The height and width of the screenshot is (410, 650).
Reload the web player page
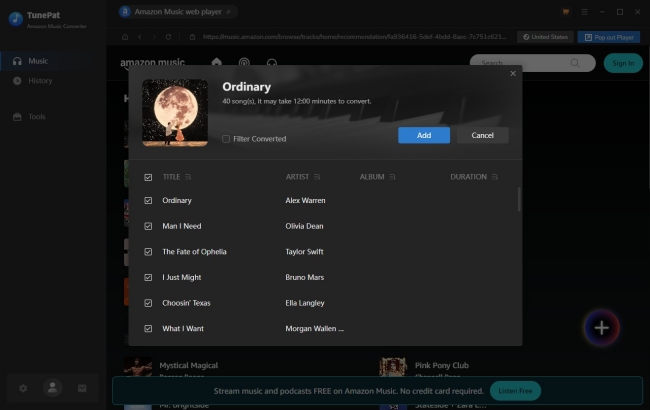pos(168,37)
